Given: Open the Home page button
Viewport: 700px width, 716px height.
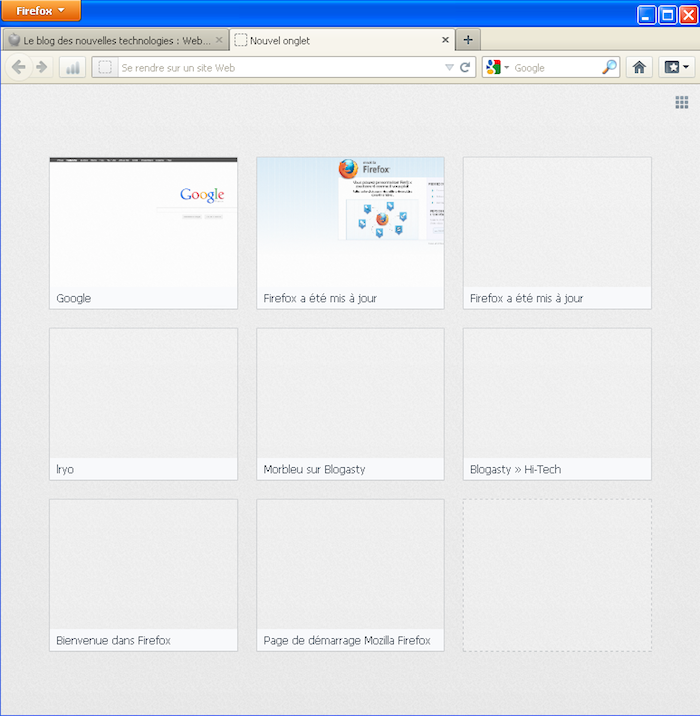Looking at the screenshot, I should click(x=639, y=67).
